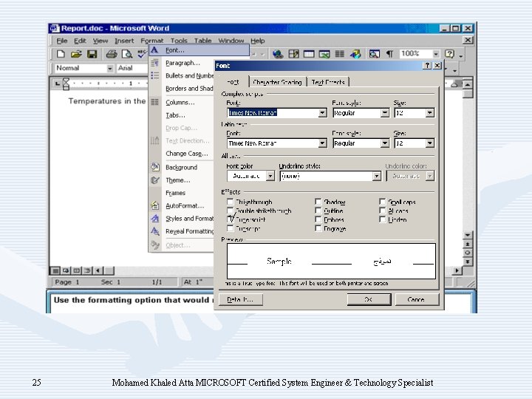Choose Paragraph... from the Format menu
Image resolution: width=532 pixels, height=399 pixels.
point(183,63)
